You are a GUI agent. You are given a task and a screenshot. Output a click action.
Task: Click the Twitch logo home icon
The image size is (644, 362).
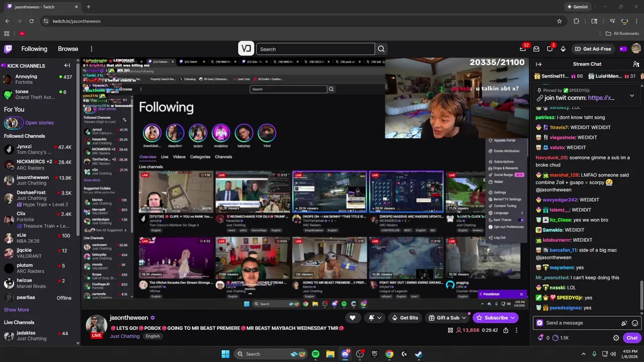(8, 49)
